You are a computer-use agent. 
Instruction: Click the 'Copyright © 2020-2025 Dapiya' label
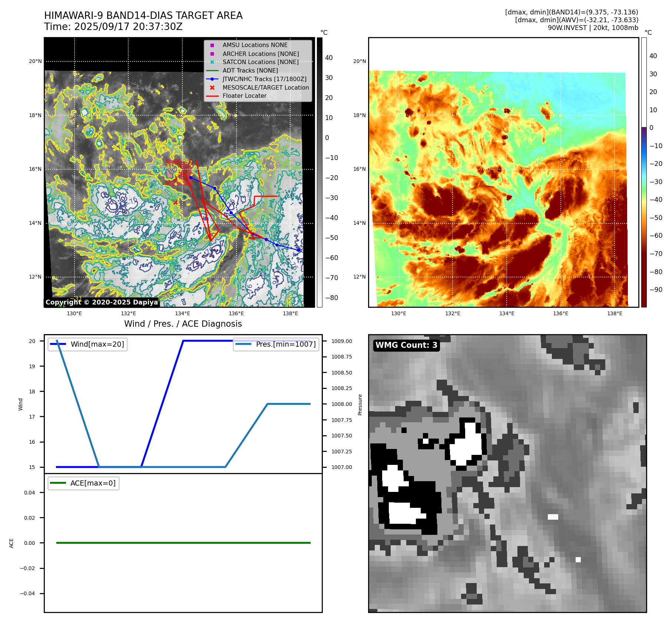coord(102,302)
